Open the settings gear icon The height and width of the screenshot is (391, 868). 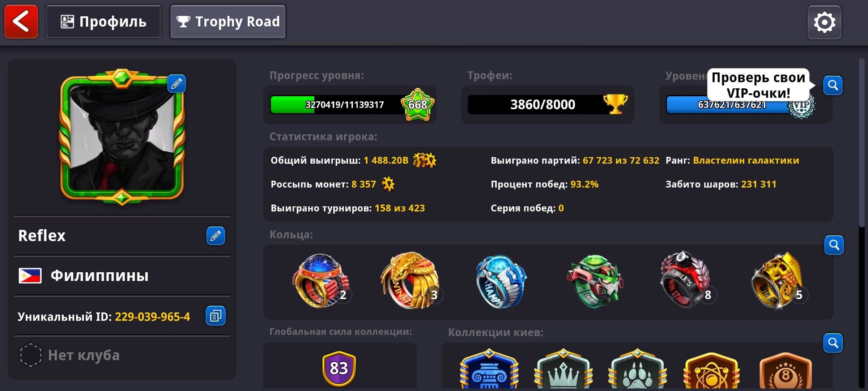(x=824, y=22)
